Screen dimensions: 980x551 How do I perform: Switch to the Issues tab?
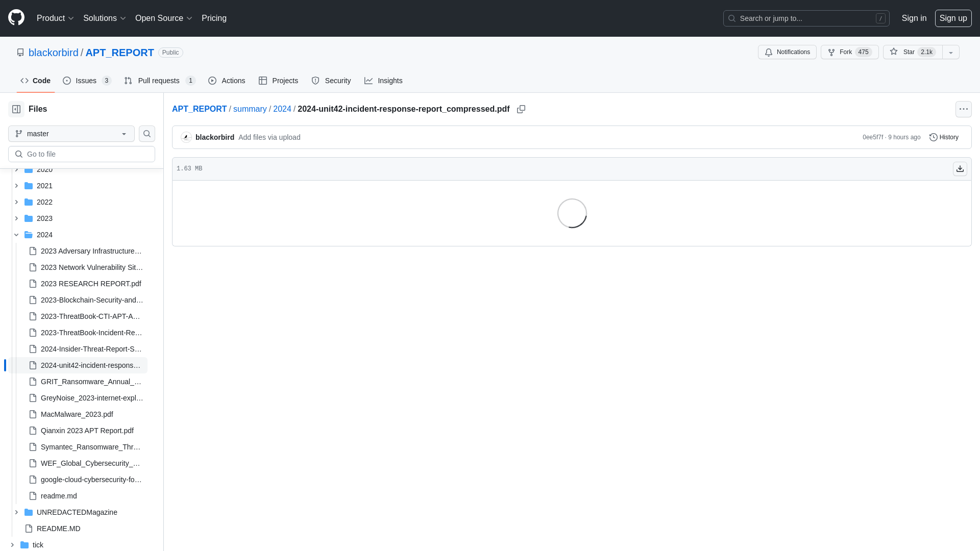click(87, 81)
